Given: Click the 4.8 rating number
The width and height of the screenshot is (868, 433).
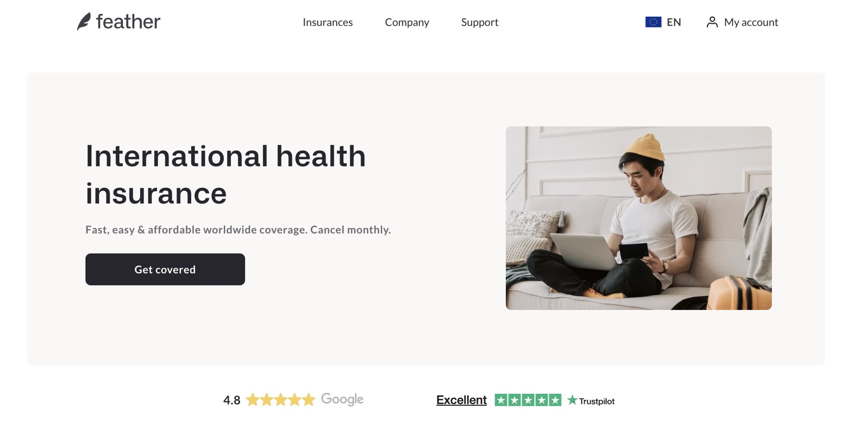Looking at the screenshot, I should (232, 399).
